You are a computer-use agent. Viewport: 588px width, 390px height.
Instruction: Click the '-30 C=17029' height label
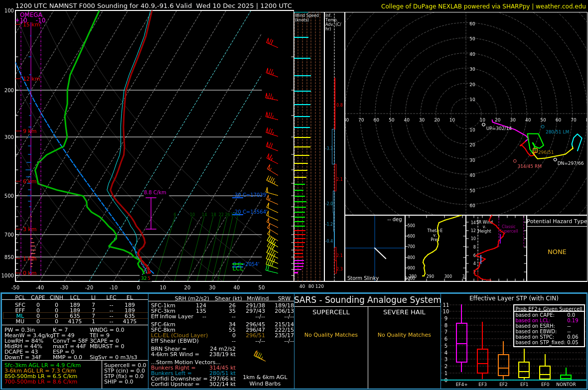tap(250, 195)
